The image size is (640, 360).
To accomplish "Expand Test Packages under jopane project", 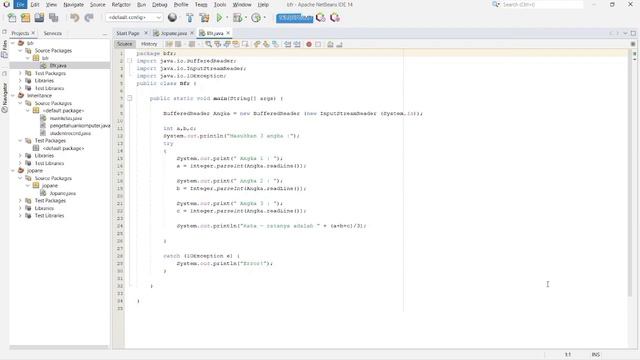I will [20, 200].
